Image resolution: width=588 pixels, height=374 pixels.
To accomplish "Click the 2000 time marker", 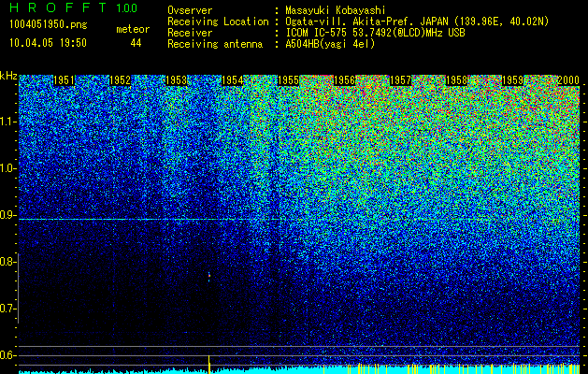I will 568,80.
